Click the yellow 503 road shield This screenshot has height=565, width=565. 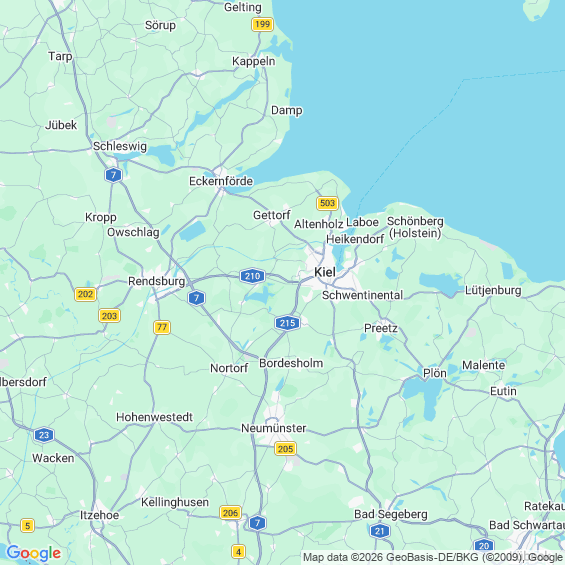point(328,203)
